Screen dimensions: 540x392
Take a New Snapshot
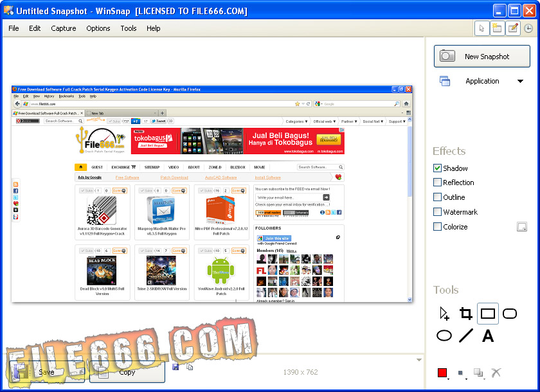point(482,56)
